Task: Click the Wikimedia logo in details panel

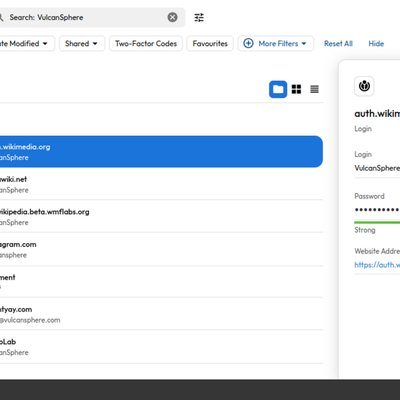Action: coord(364,86)
